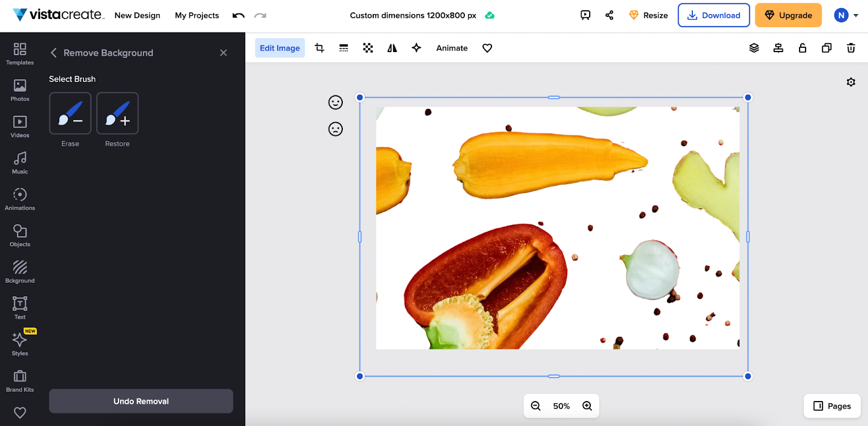Open the Text sidebar panel
This screenshot has width=868, height=426.
coord(20,308)
